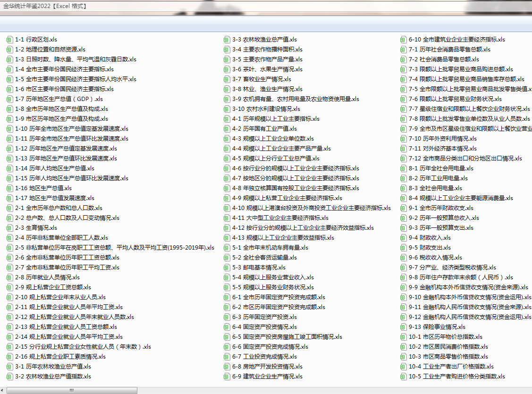Select file 3-4 主要农作物播种面积.xls
Image resolution: width=532 pixels, height=394 pixels.
[x=267, y=50]
